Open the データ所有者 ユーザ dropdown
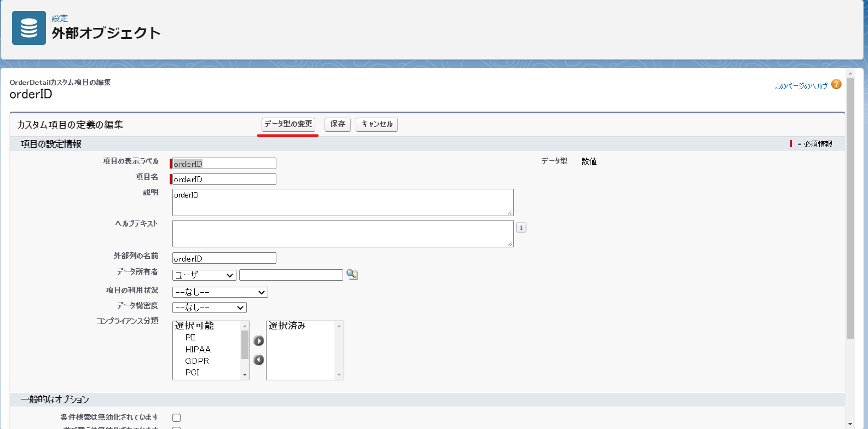Screen dimensions: 868x429 (204, 275)
